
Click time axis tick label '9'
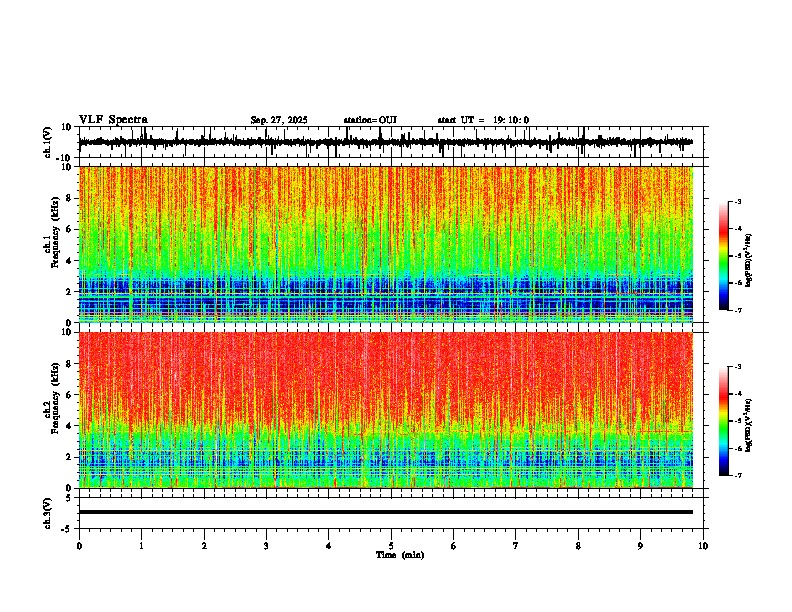coord(640,546)
